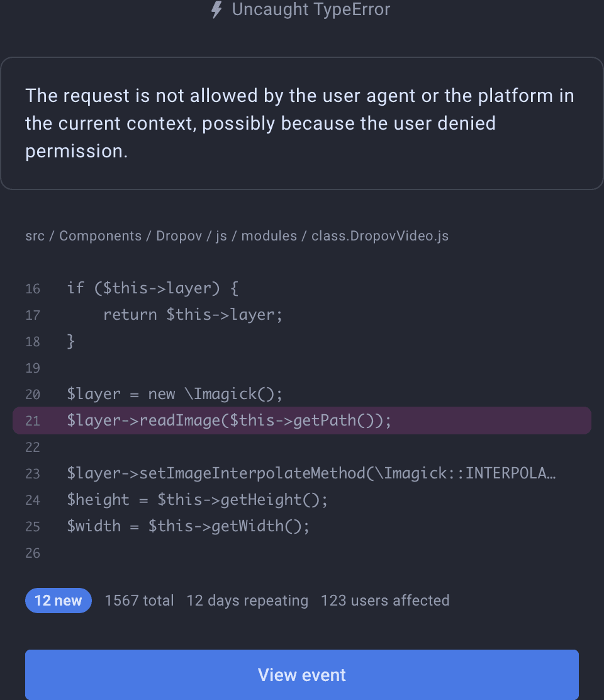Click the src breadcrumb segment
The image size is (604, 700).
pyautogui.click(x=35, y=236)
